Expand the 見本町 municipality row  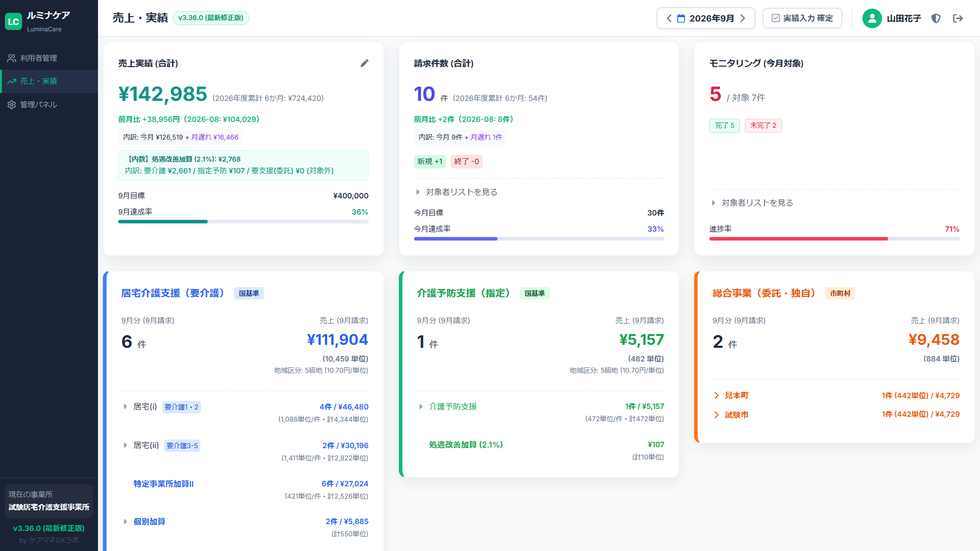pyautogui.click(x=836, y=395)
